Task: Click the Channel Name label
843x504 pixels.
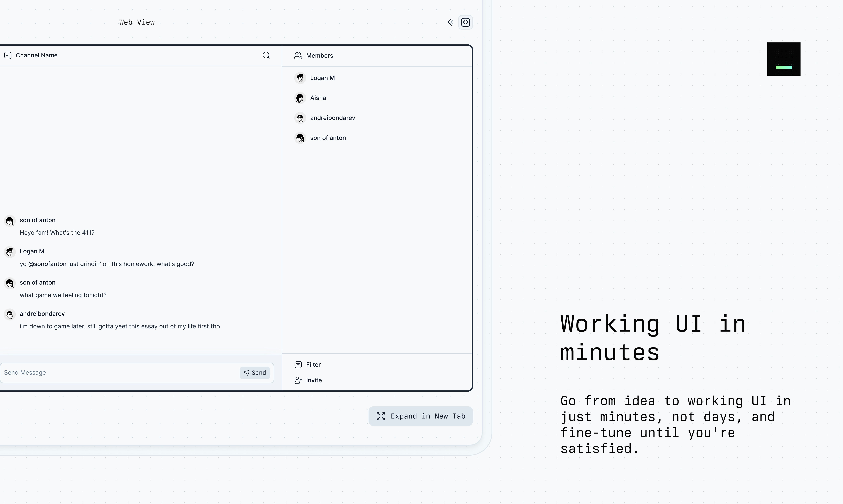Action: click(x=37, y=55)
